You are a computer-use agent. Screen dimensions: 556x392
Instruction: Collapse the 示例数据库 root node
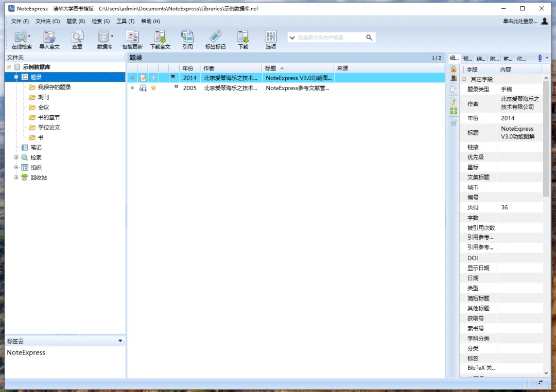tap(9, 67)
